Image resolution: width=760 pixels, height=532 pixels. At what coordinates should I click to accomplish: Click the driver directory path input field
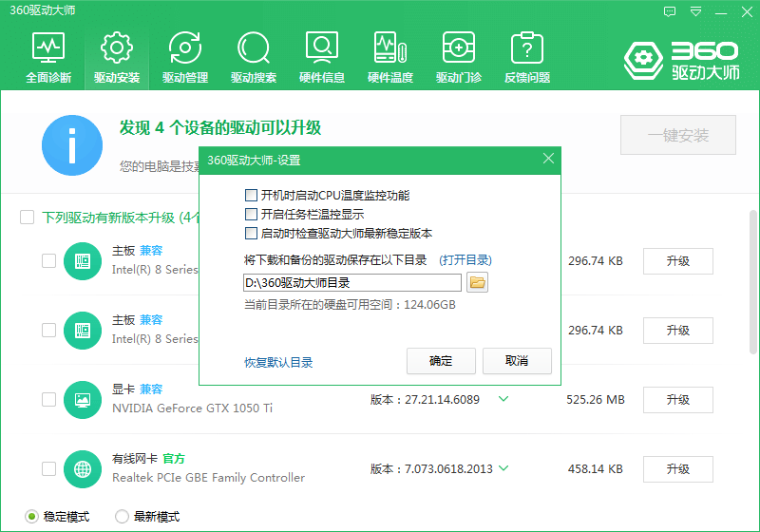point(352,282)
